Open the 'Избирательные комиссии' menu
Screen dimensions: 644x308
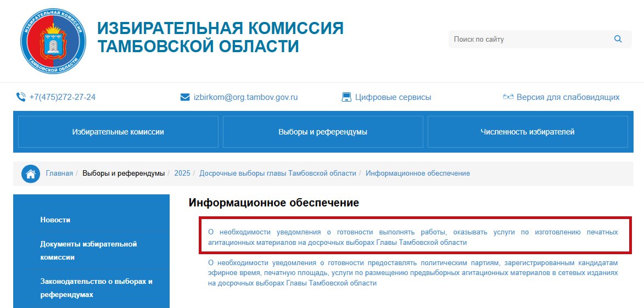[118, 132]
